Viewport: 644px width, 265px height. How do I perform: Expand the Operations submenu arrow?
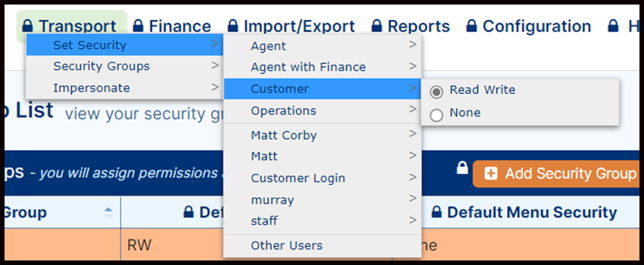[x=412, y=109]
